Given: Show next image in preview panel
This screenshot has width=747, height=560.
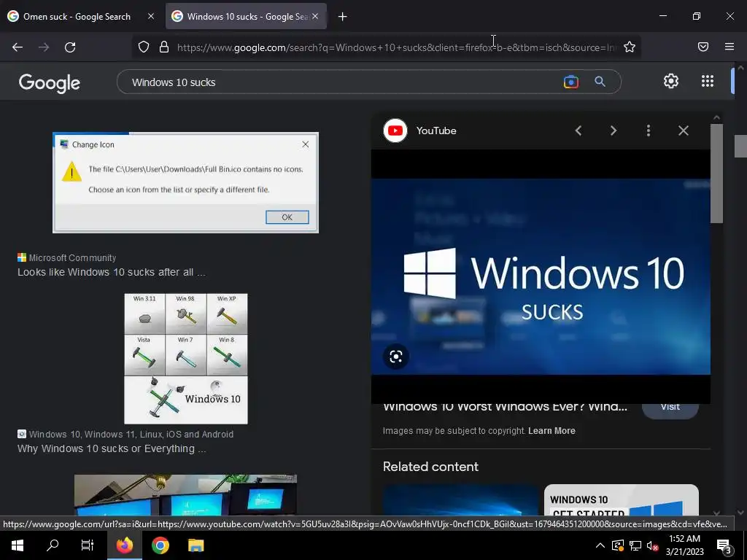Looking at the screenshot, I should tap(613, 131).
